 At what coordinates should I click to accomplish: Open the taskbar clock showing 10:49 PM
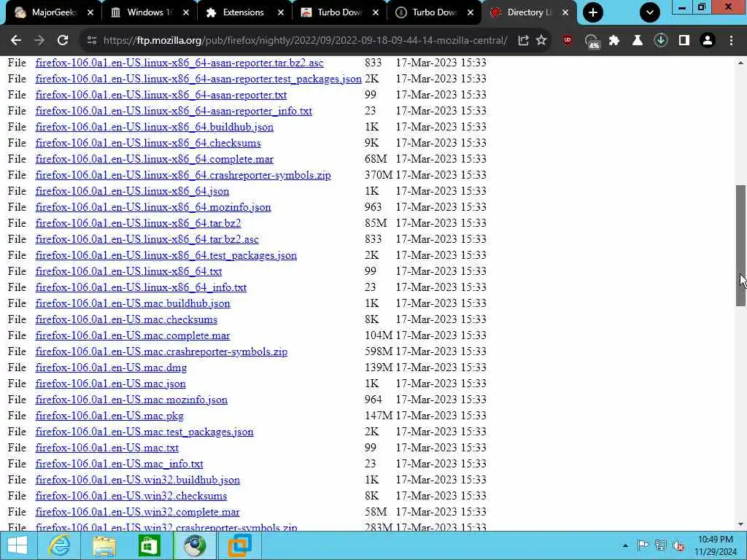pyautogui.click(x=715, y=545)
